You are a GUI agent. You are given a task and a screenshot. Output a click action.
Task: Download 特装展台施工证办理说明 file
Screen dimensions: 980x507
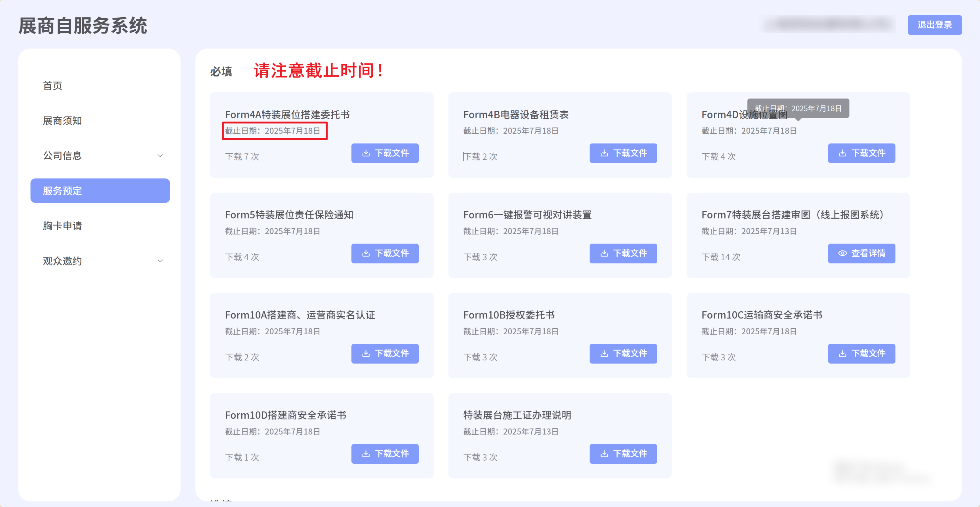point(623,453)
